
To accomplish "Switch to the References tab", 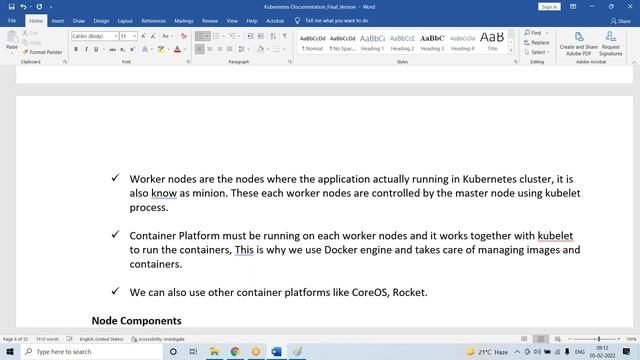I will (x=153, y=20).
